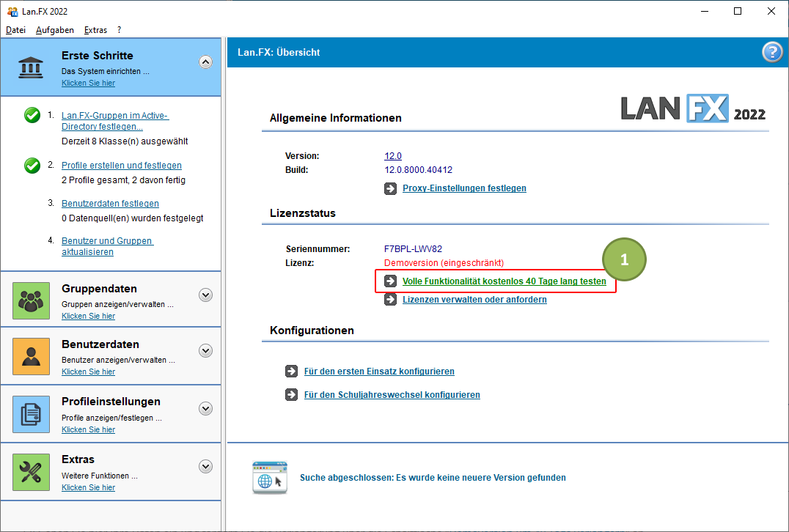Click arrow icon beside Proxy-Einstellungen festlegen
Viewport: 789px width, 532px height.
[391, 188]
